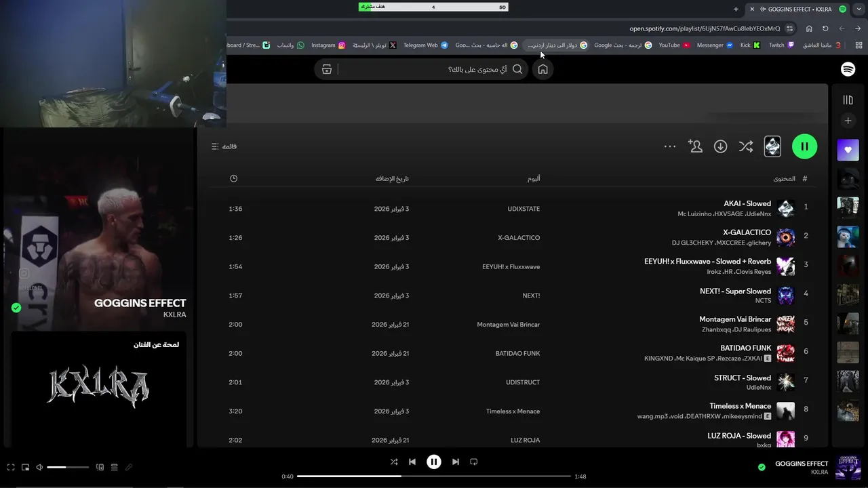868x488 pixels.
Task: Click the Spotify logo at top right
Action: click(848, 69)
